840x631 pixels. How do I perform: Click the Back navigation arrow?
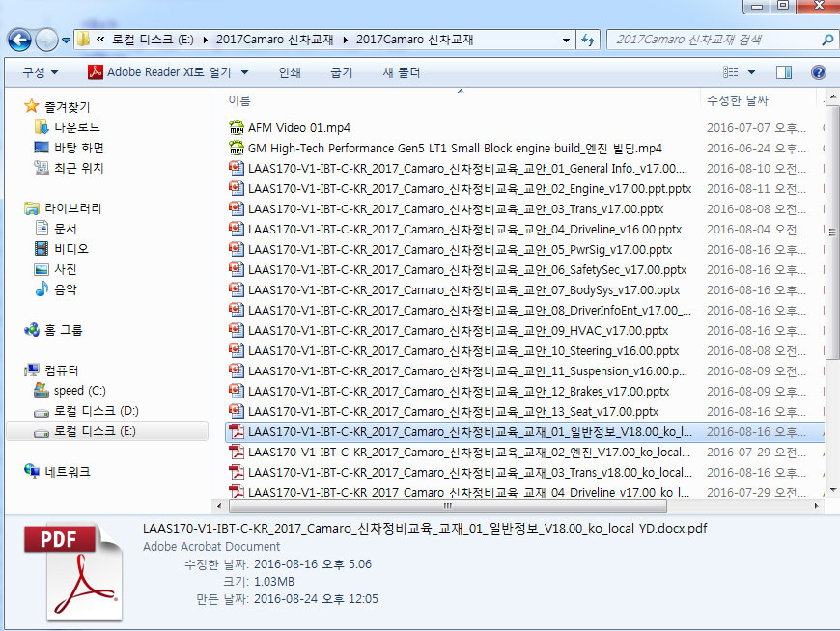[x=20, y=40]
